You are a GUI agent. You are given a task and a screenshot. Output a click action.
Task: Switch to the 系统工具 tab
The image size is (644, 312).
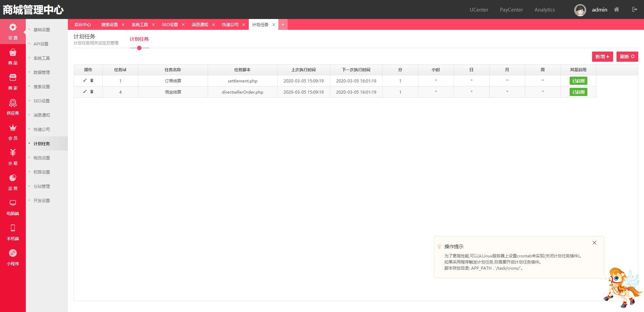click(140, 25)
